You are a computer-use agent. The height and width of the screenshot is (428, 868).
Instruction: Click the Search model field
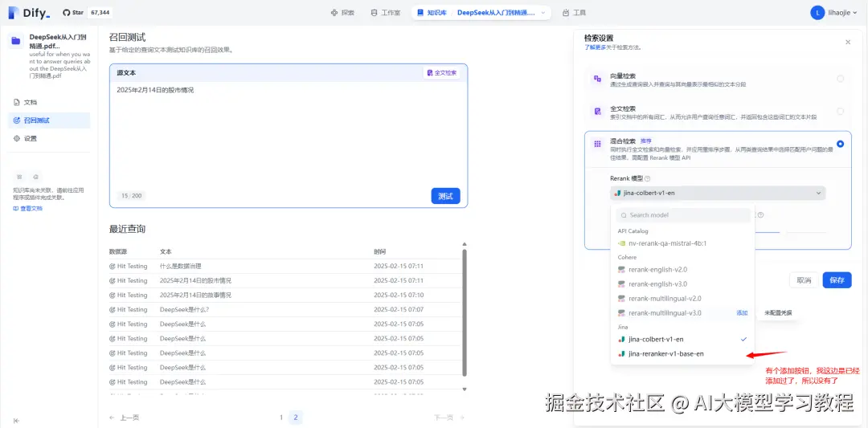point(682,215)
